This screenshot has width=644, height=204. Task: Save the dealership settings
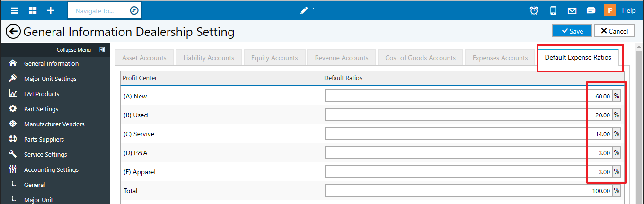point(572,31)
